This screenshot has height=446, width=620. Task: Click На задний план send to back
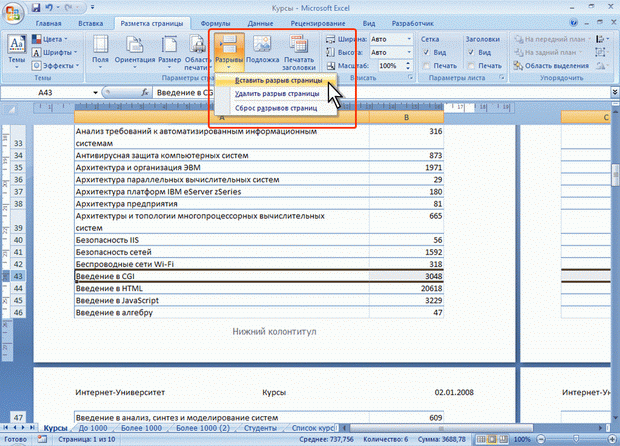point(548,52)
